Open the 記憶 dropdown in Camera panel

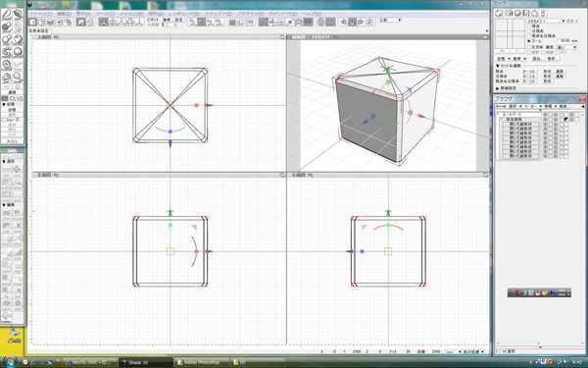504,59
